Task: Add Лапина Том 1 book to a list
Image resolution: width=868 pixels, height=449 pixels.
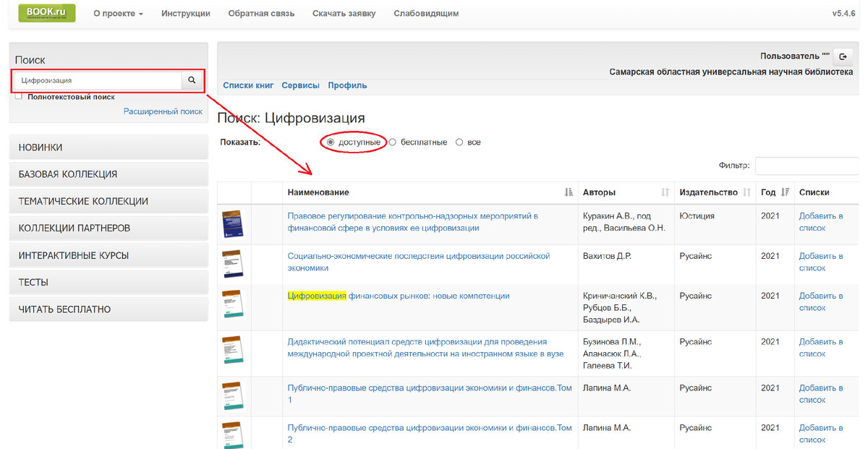Action: tap(821, 394)
